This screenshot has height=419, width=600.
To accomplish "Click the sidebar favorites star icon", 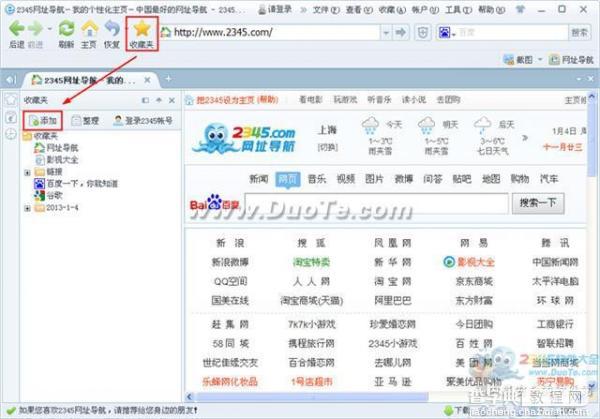I will coord(11,99).
